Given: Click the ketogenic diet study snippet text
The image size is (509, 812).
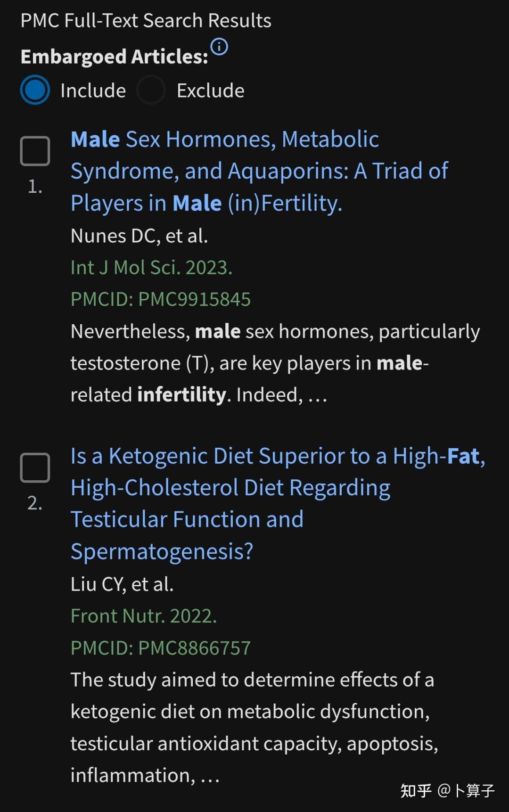Looking at the screenshot, I should click(254, 727).
